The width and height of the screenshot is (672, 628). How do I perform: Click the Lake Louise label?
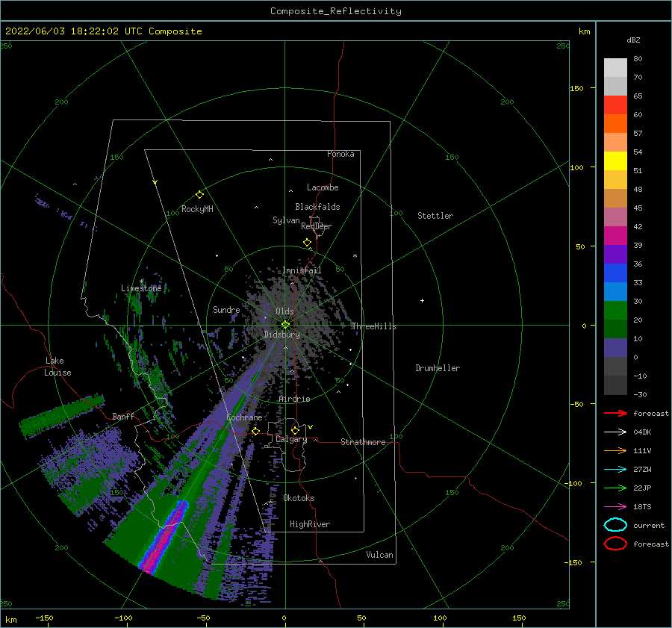click(x=57, y=367)
